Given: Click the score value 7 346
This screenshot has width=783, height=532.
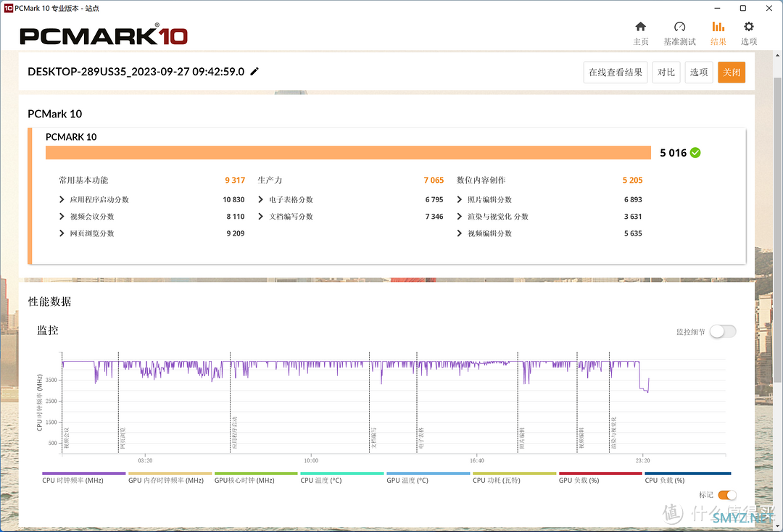Looking at the screenshot, I should [434, 217].
